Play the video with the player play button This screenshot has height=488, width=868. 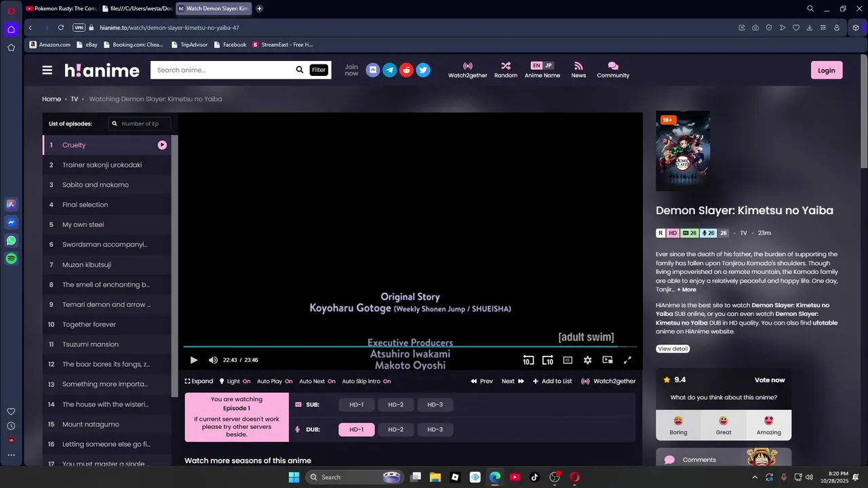194,360
